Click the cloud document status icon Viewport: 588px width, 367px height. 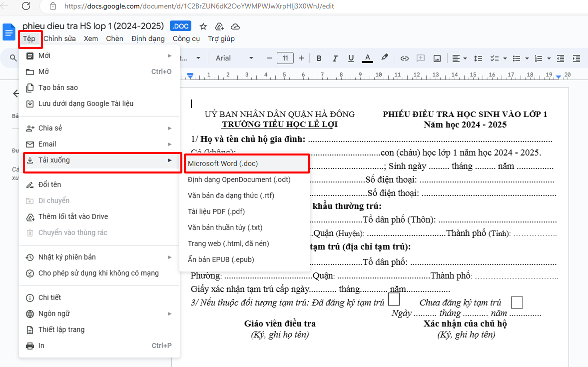click(235, 26)
